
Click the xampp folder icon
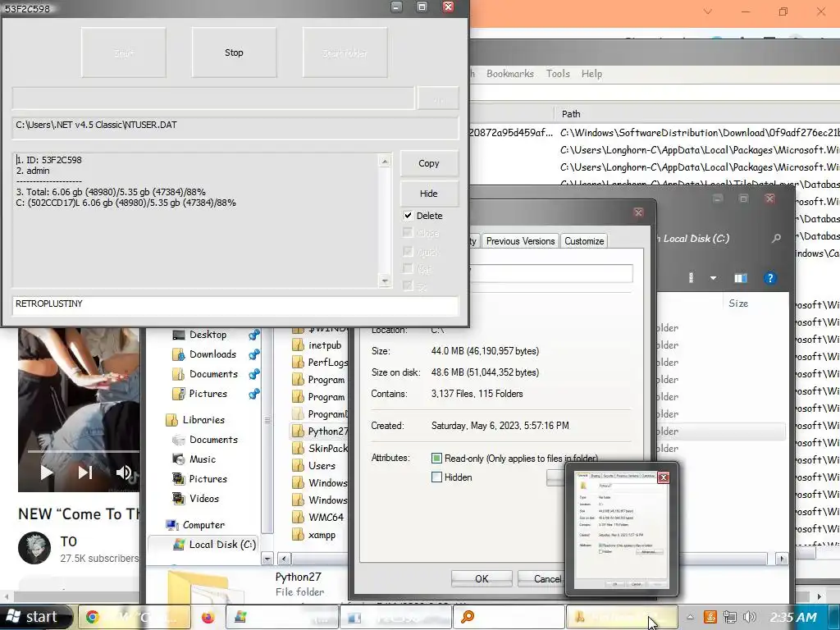[x=298, y=534]
